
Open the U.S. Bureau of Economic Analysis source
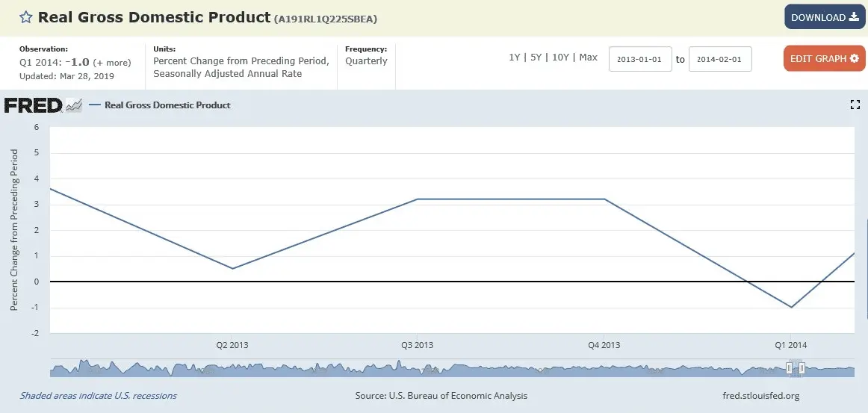[441, 396]
